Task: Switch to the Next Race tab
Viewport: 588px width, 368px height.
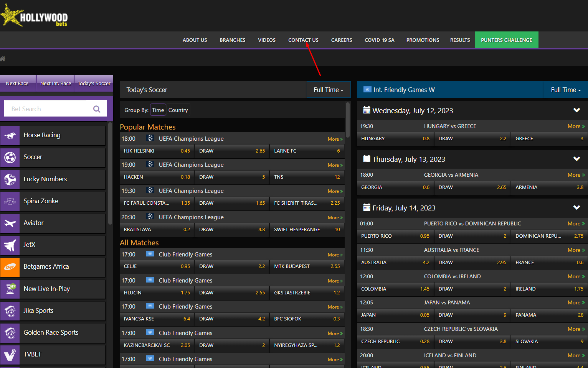Action: (x=17, y=83)
